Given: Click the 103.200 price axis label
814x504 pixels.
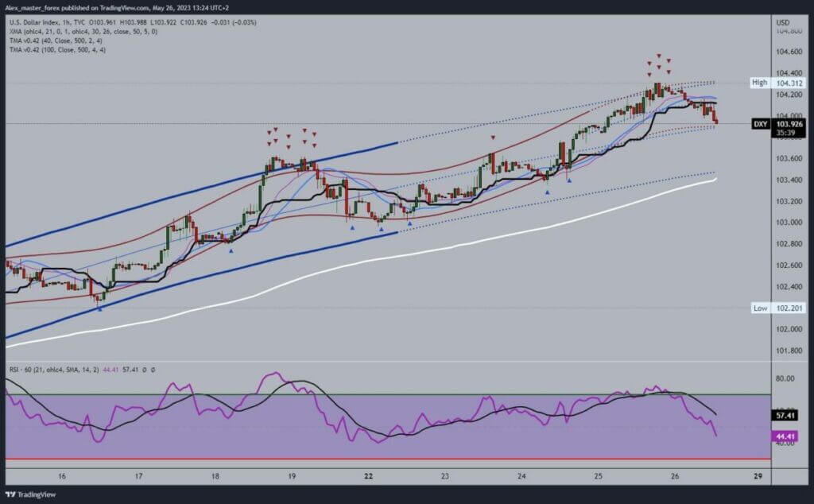Looking at the screenshot, I should (x=789, y=201).
